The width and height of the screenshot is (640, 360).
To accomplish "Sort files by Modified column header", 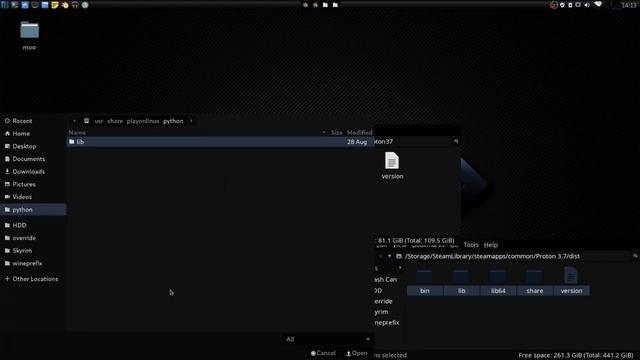I will click(359, 132).
